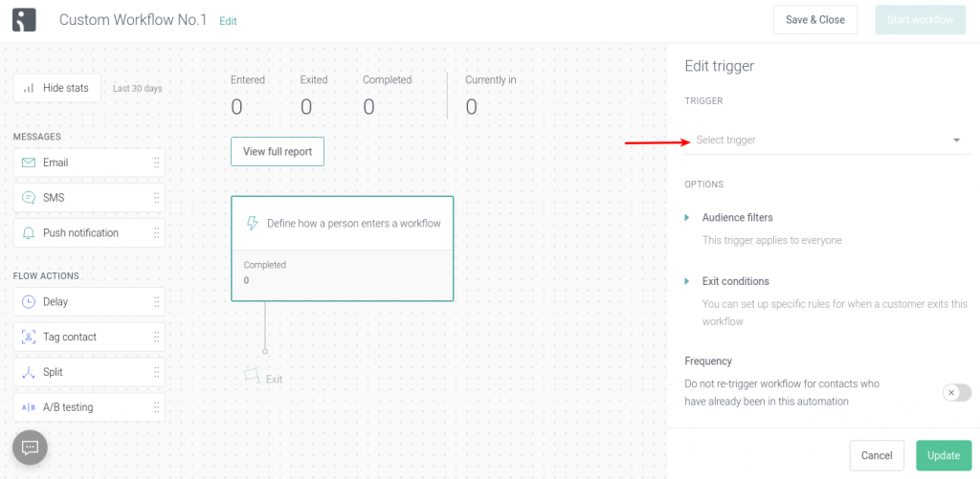Viewport: 980px width, 479px height.
Task: Toggle the do not re-trigger frequency switch
Action: coord(957,393)
